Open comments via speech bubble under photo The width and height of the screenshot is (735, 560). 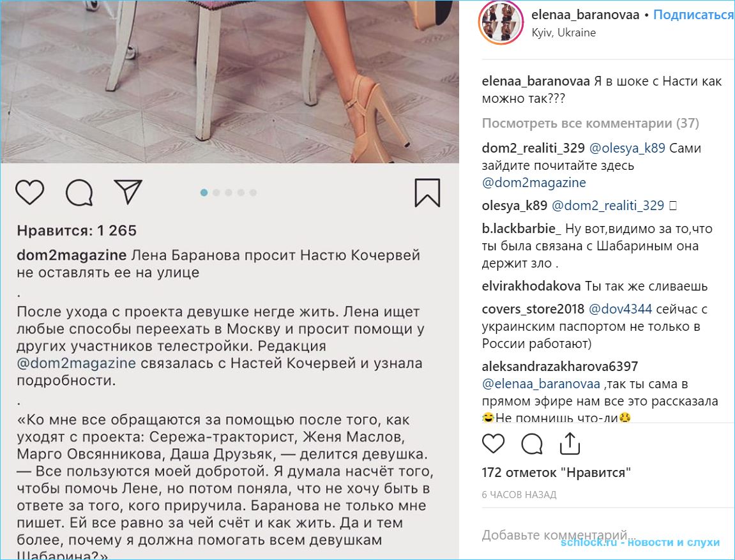point(79,192)
